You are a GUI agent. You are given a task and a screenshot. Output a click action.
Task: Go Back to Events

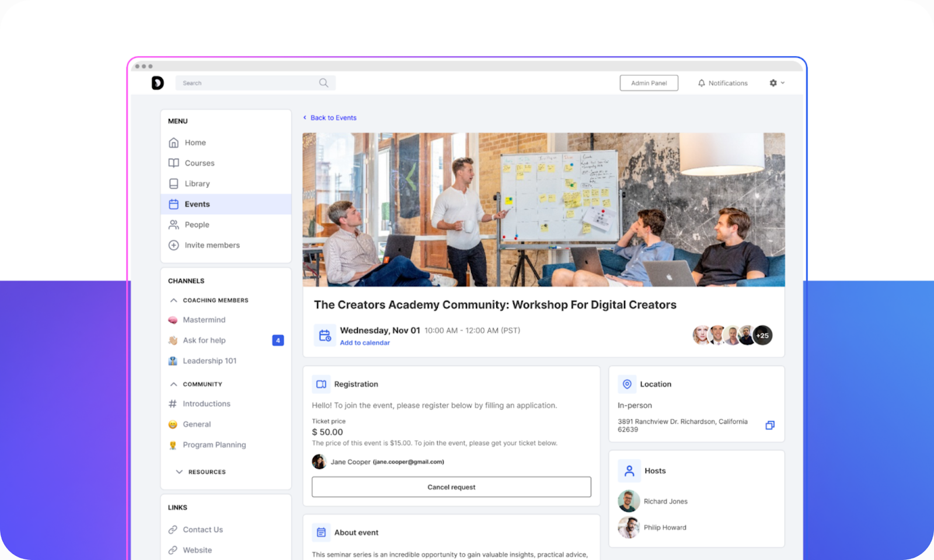pos(330,117)
